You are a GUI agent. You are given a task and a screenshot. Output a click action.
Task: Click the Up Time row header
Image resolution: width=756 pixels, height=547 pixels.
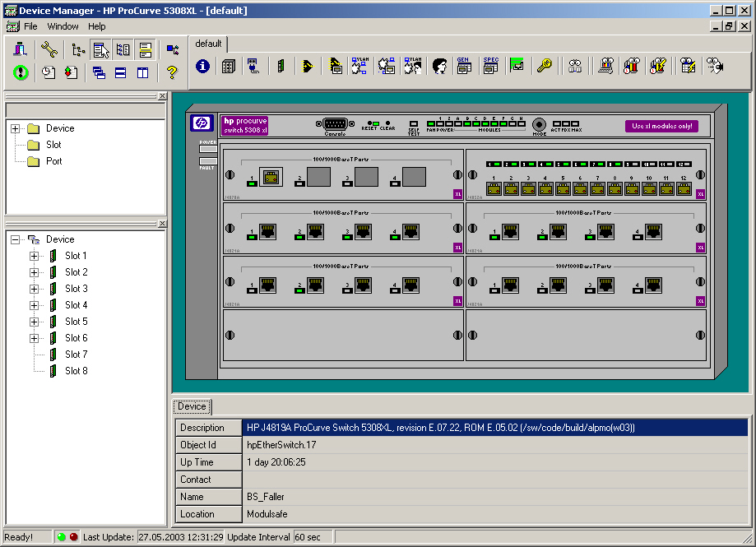pos(208,462)
